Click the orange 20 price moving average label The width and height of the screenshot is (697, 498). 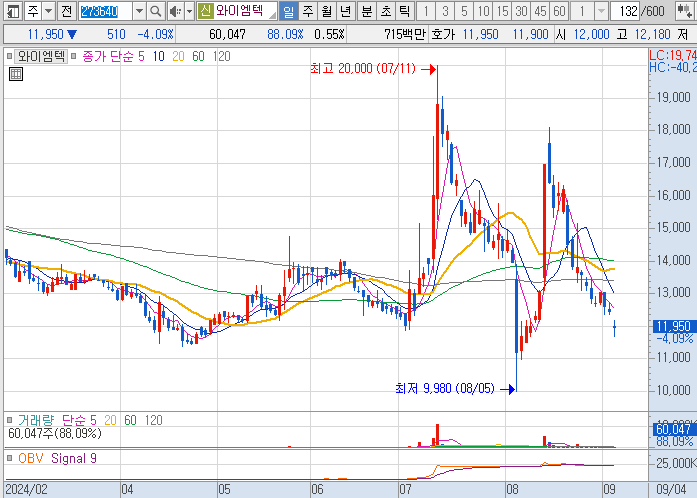click(x=178, y=56)
